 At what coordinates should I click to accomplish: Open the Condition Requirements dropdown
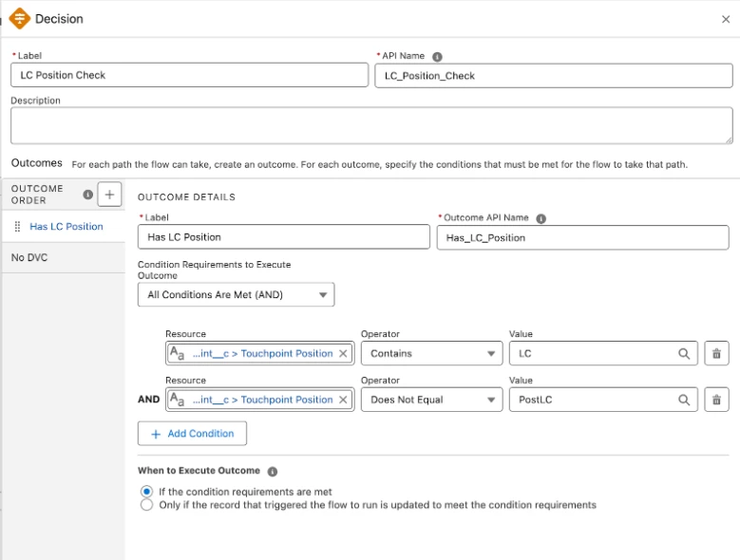(x=236, y=295)
